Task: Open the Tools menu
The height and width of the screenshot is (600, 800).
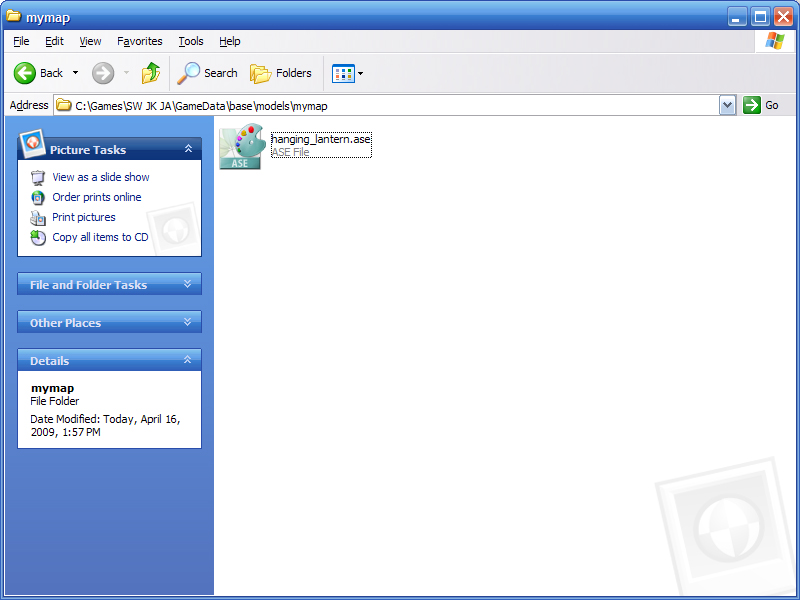Action: (x=191, y=41)
